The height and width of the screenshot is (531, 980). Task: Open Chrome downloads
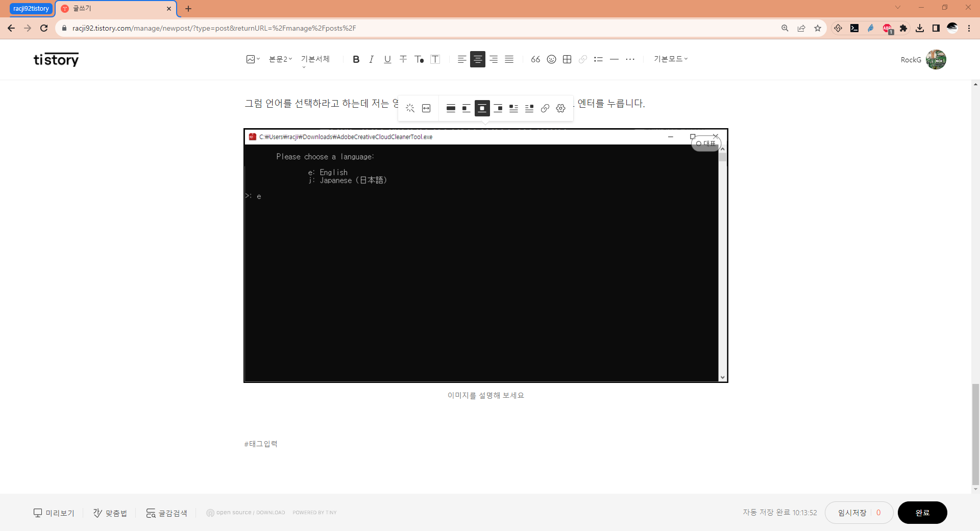click(920, 28)
